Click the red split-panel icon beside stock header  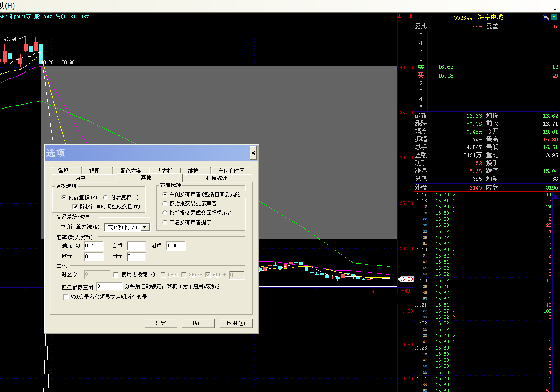click(410, 17)
